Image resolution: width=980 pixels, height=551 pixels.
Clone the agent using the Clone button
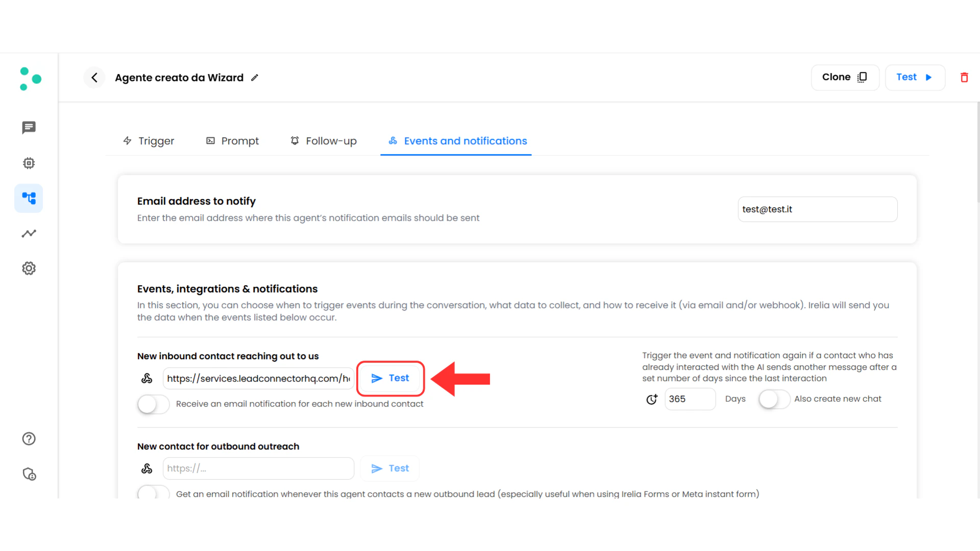point(845,77)
